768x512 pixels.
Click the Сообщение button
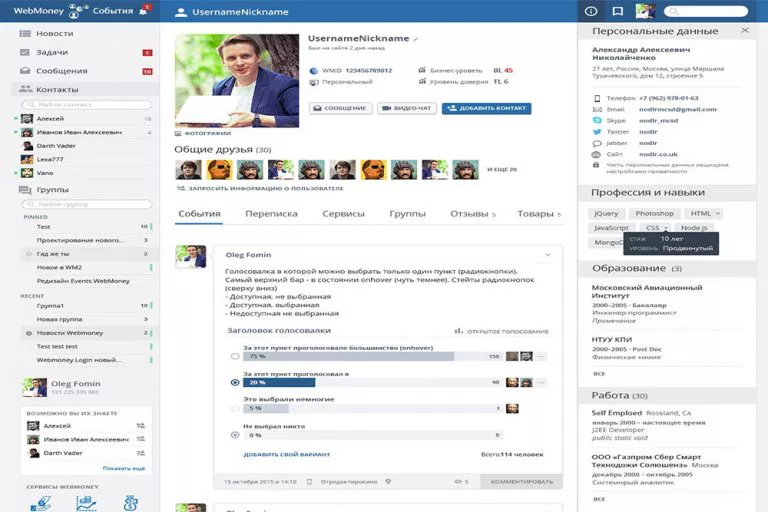340,108
